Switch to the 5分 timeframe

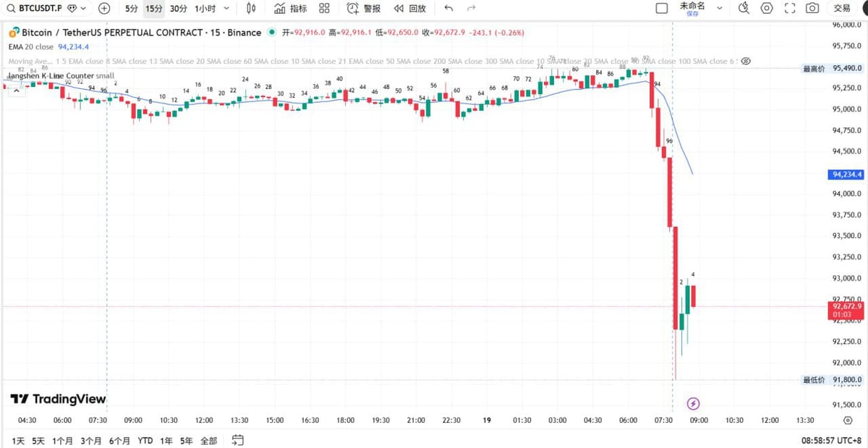tap(131, 9)
